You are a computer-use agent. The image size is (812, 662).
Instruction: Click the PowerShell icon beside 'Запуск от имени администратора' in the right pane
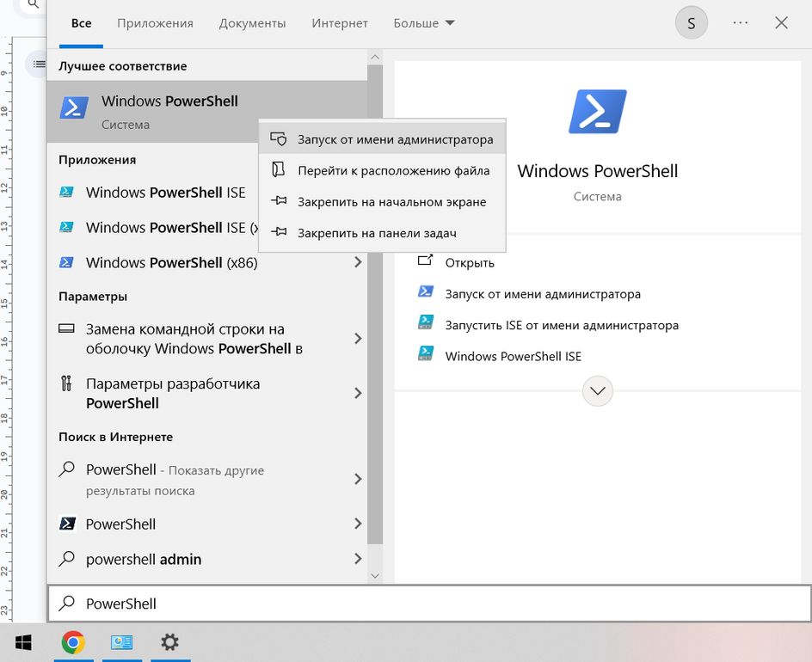point(426,292)
